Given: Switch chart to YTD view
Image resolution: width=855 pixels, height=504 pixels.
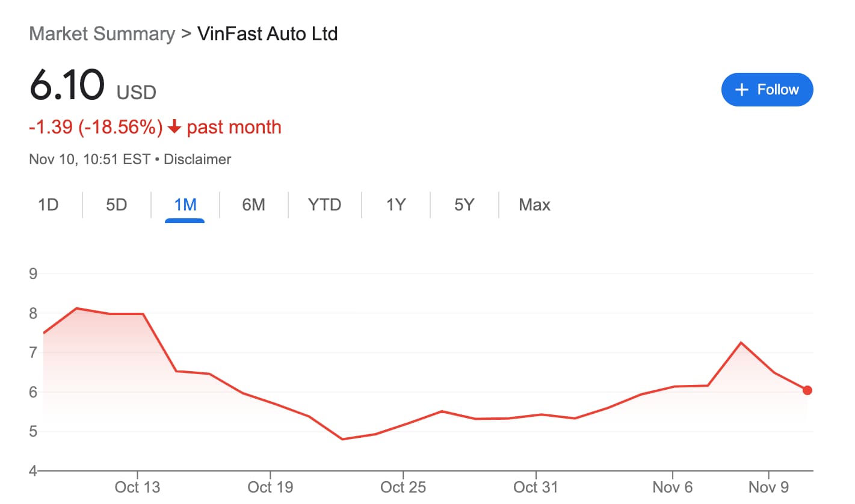Looking at the screenshot, I should [x=324, y=205].
